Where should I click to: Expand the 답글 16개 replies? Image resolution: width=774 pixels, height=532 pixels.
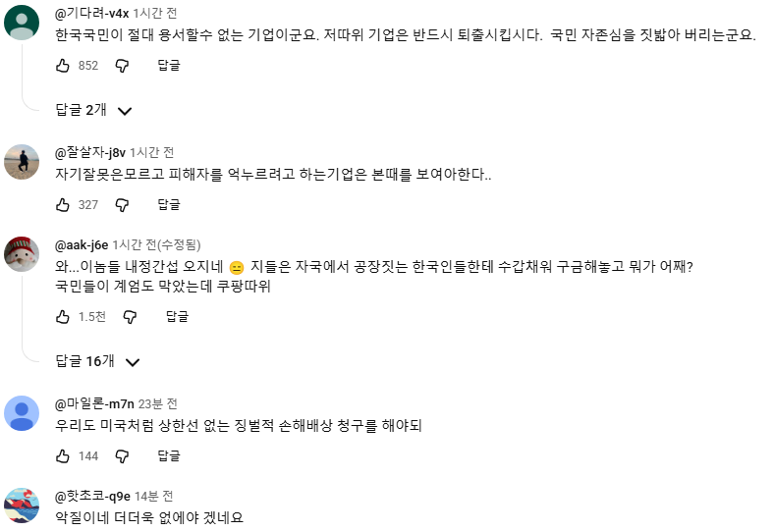point(97,361)
